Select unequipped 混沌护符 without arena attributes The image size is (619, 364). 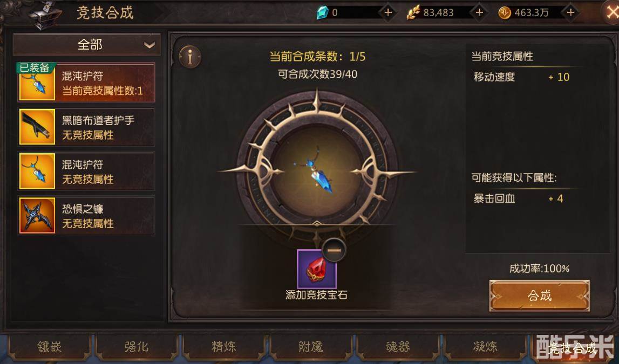[86, 171]
